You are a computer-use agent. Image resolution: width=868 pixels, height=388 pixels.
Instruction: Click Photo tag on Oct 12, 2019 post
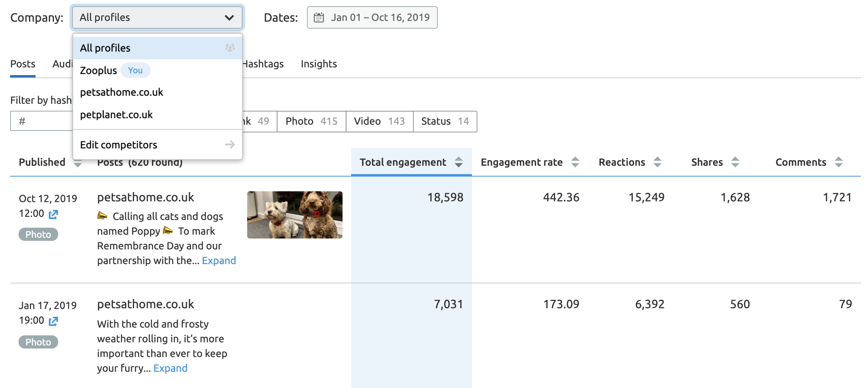tap(38, 234)
